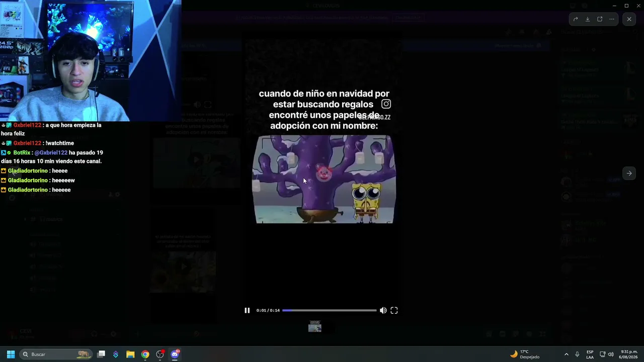Image resolution: width=644 pixels, height=362 pixels.
Task: Open OBS Studio from the taskbar
Action: click(x=160, y=354)
